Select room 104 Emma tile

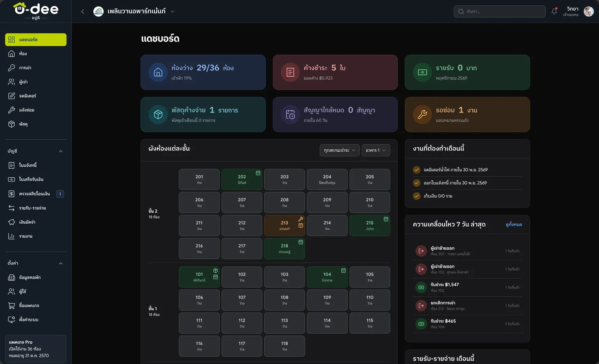click(x=327, y=277)
